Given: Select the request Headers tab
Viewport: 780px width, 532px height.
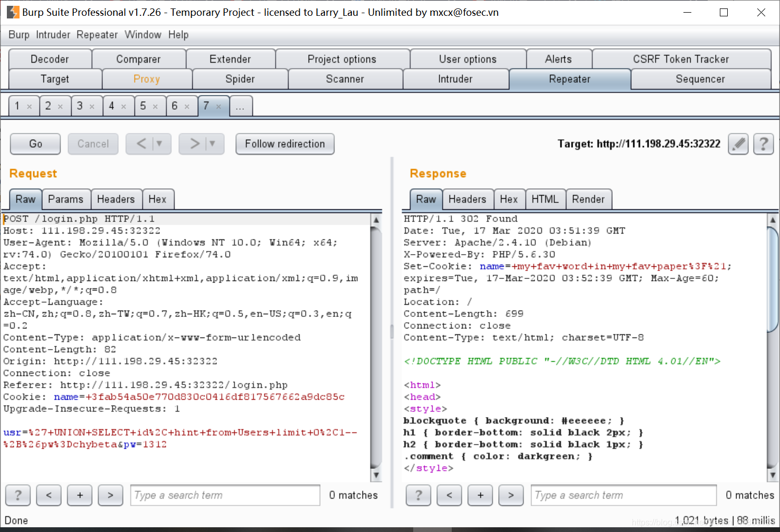Looking at the screenshot, I should (116, 199).
